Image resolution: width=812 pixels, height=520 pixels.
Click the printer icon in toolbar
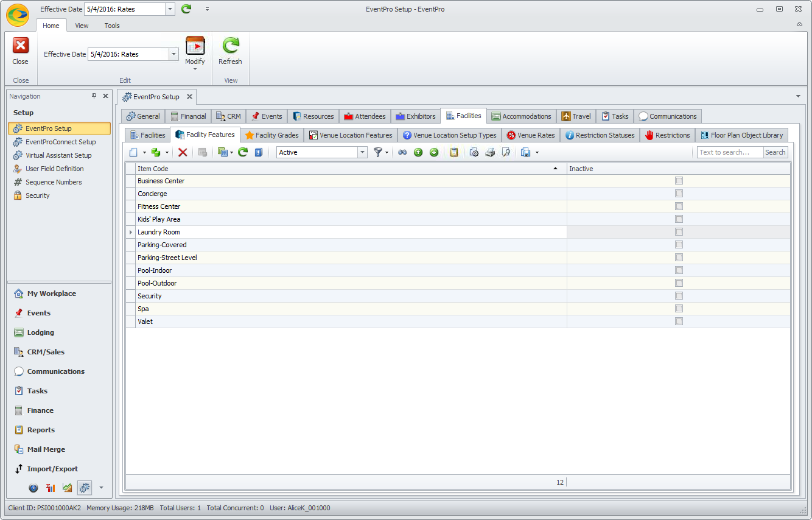(490, 152)
